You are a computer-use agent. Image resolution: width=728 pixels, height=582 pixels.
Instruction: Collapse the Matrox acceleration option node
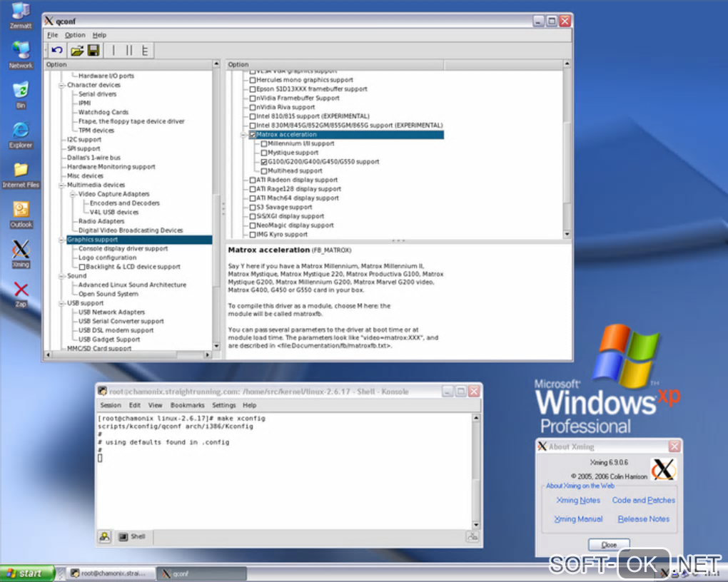243,135
